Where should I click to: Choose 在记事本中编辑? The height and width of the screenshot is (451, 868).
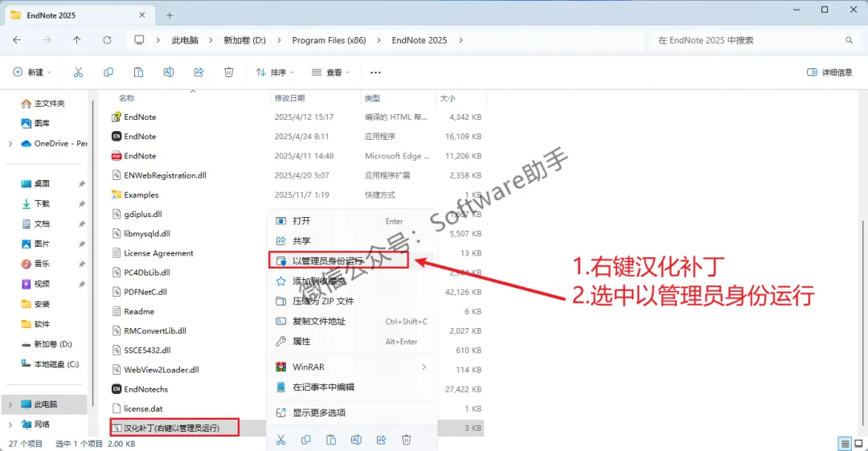click(x=352, y=387)
